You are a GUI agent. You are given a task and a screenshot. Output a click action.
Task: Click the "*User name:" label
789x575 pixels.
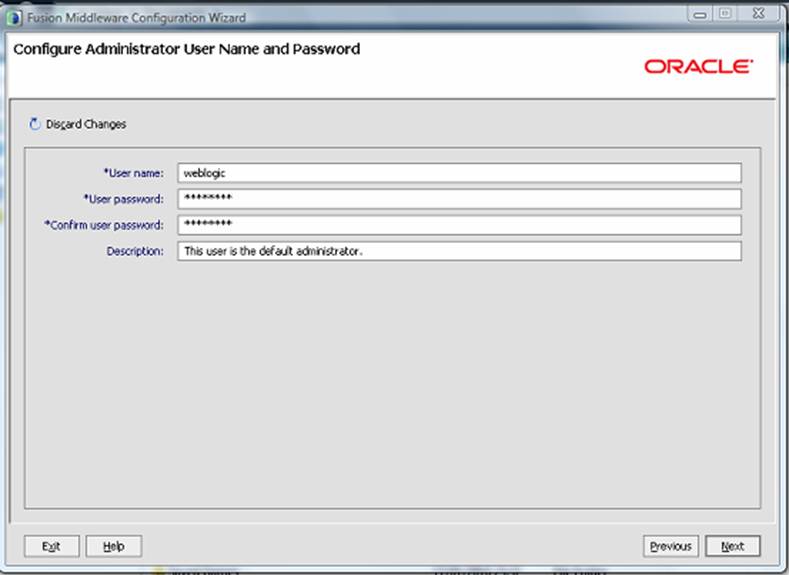133,173
